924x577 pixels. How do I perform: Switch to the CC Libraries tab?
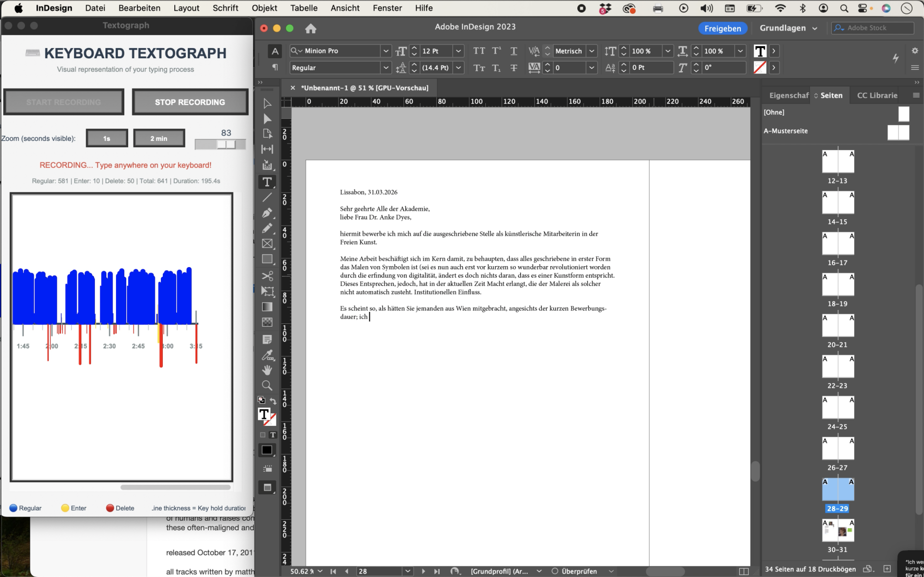pyautogui.click(x=877, y=95)
